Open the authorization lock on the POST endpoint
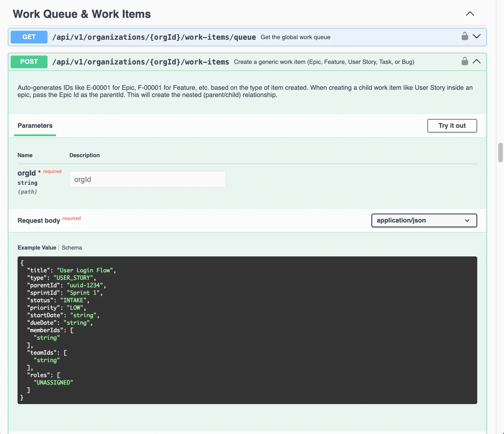 tap(465, 61)
